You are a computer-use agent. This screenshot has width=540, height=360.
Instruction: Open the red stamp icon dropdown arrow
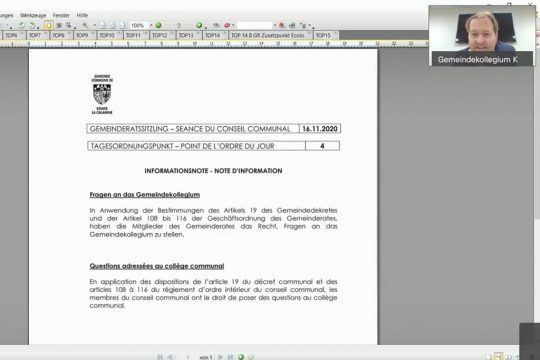pos(233,25)
